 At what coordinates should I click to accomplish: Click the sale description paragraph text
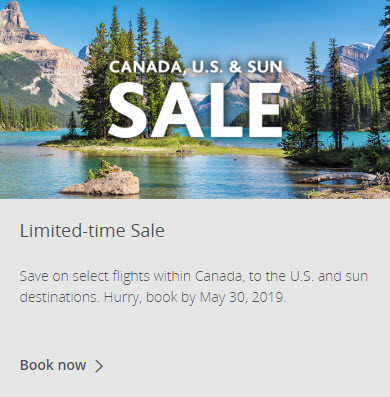tap(194, 286)
